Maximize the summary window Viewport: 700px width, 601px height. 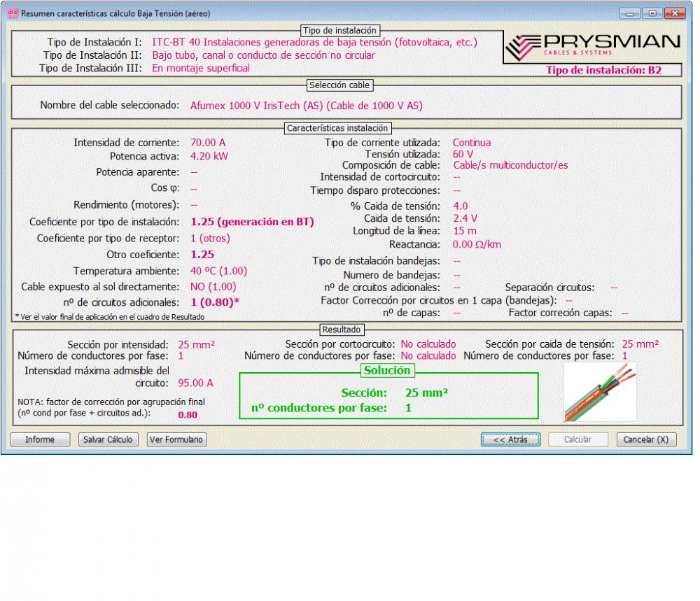point(652,13)
